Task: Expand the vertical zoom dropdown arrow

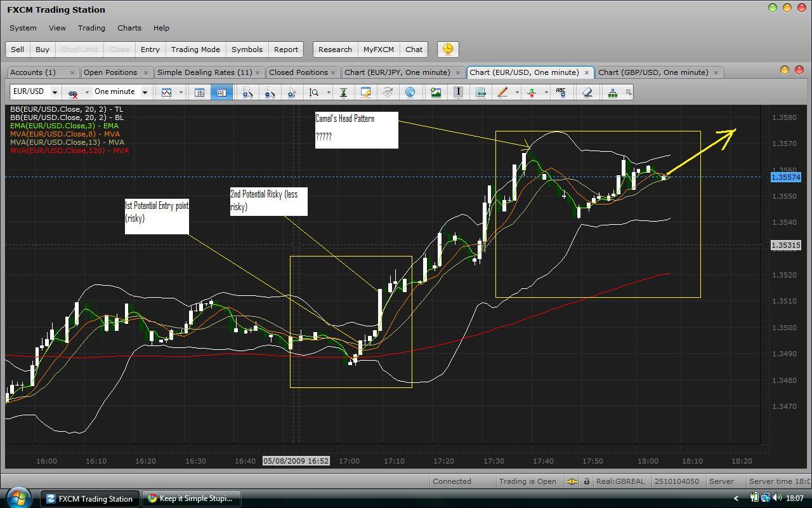Action: coord(329,93)
